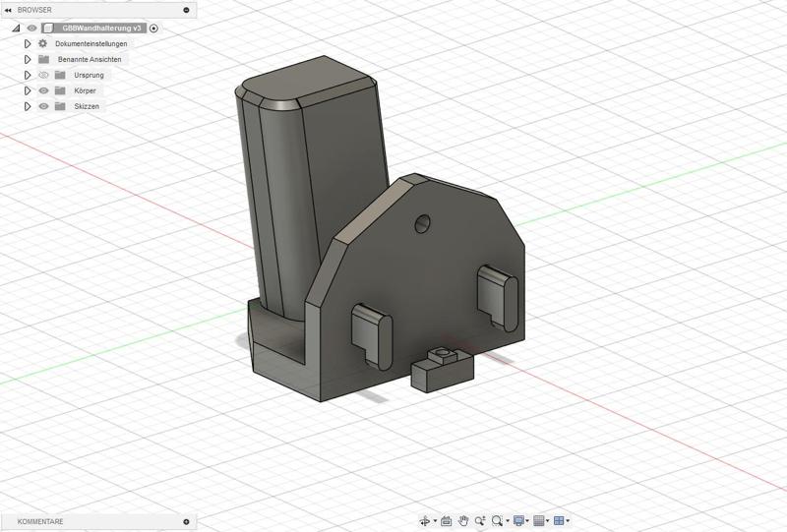The image size is (787, 532).
Task: Click the Skizzen folder icon
Action: pos(60,106)
